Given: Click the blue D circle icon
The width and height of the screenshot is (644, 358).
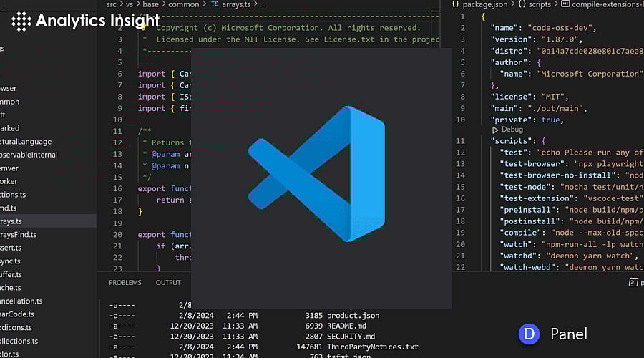Looking at the screenshot, I should pyautogui.click(x=529, y=334).
